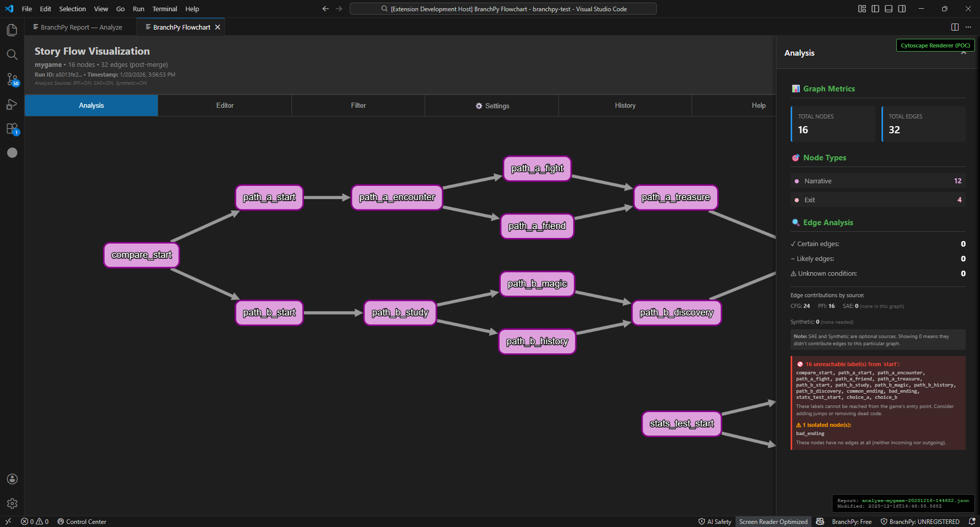980x527 pixels.
Task: Switch to the History tab
Action: coord(625,105)
